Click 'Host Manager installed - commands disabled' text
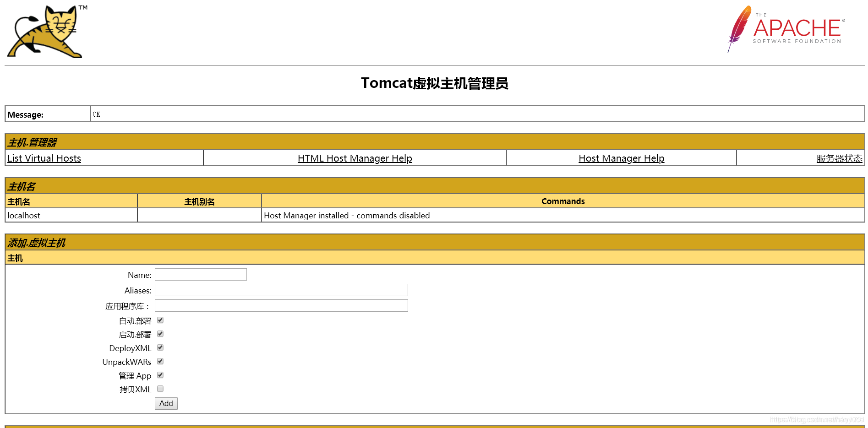The height and width of the screenshot is (428, 868). tap(347, 216)
